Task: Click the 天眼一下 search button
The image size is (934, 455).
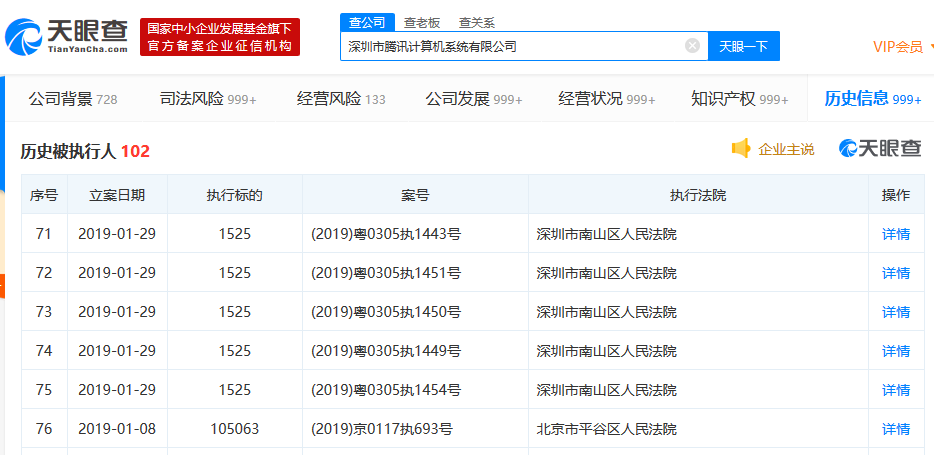Action: coord(743,46)
